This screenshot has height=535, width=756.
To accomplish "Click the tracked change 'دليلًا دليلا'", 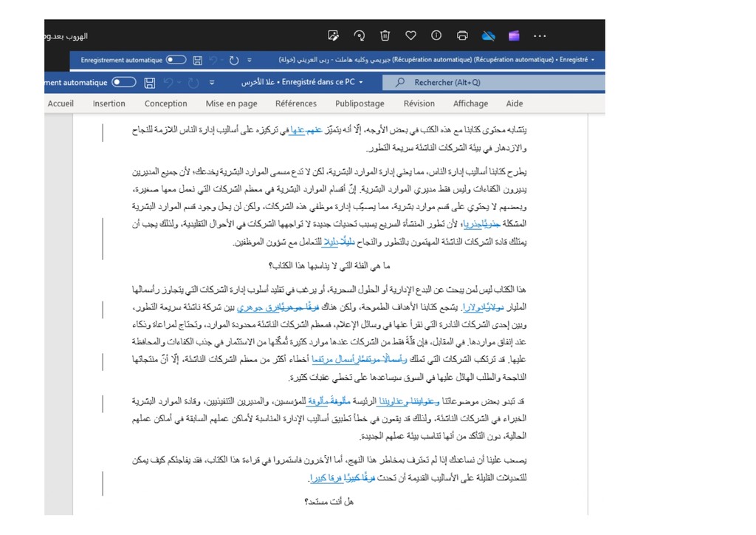I will [338, 241].
